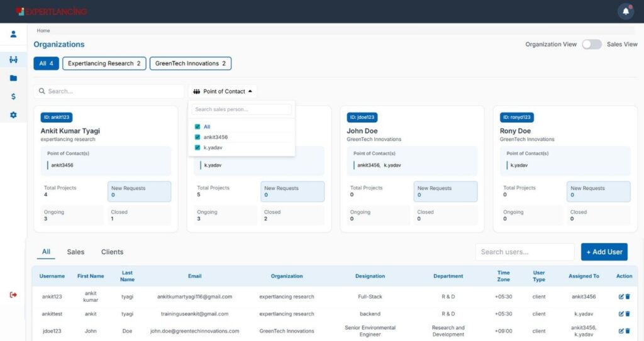
Task: Open the Rony Doe card title
Action: pos(515,131)
